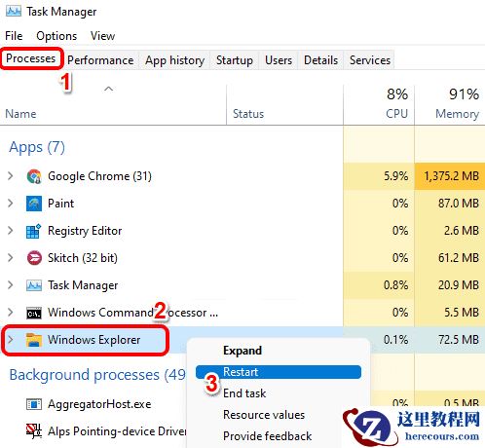Click the Windows Command Processor icon
Viewport: 485px width, 448px height.
34,313
